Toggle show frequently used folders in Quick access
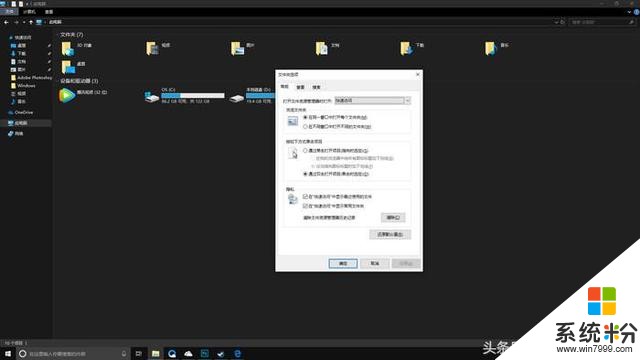 [305, 206]
